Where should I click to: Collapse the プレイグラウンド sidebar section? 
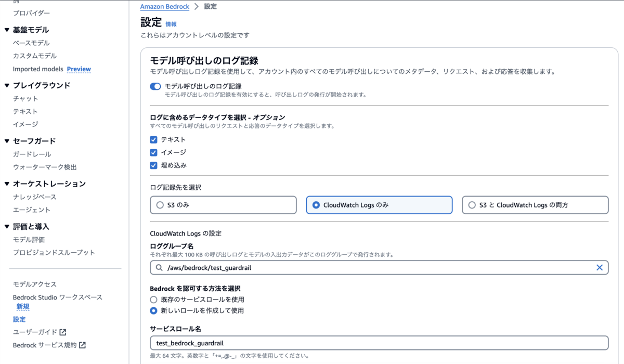click(7, 85)
